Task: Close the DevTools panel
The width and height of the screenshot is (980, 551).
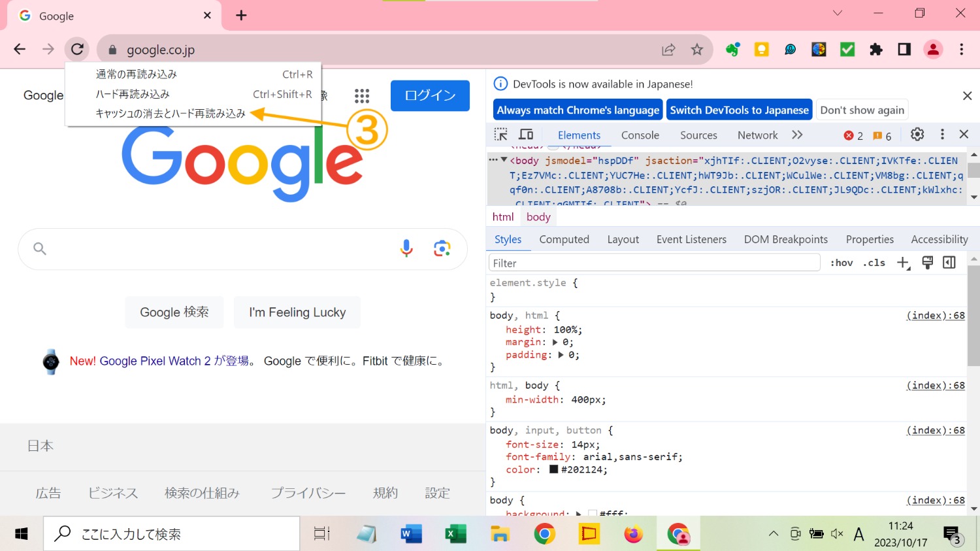Action: coord(964,134)
